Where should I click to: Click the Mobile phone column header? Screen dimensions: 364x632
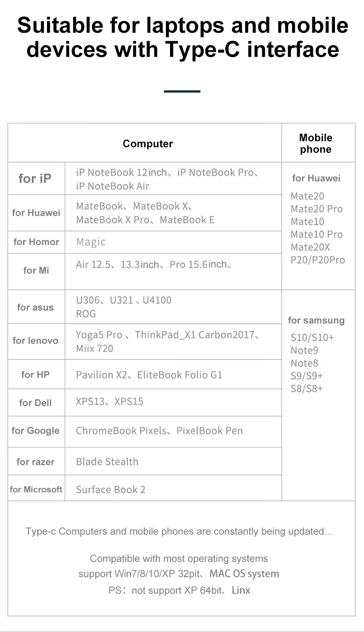click(x=316, y=143)
